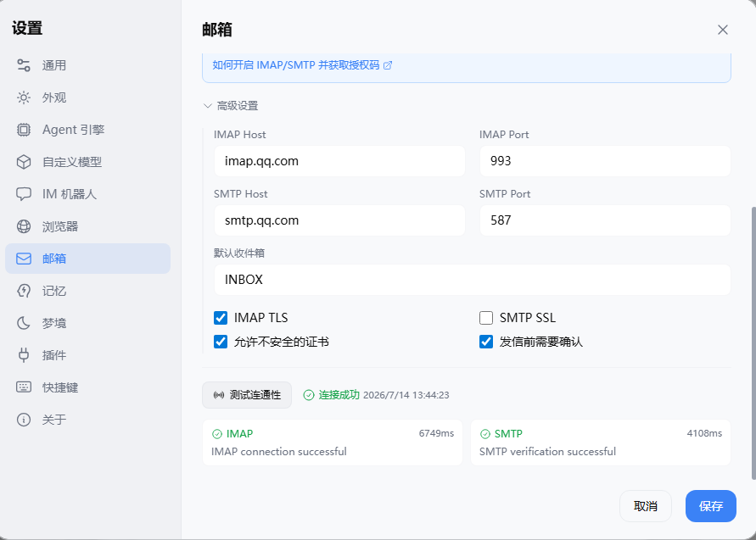Click the IMAP result success icon

click(x=217, y=434)
